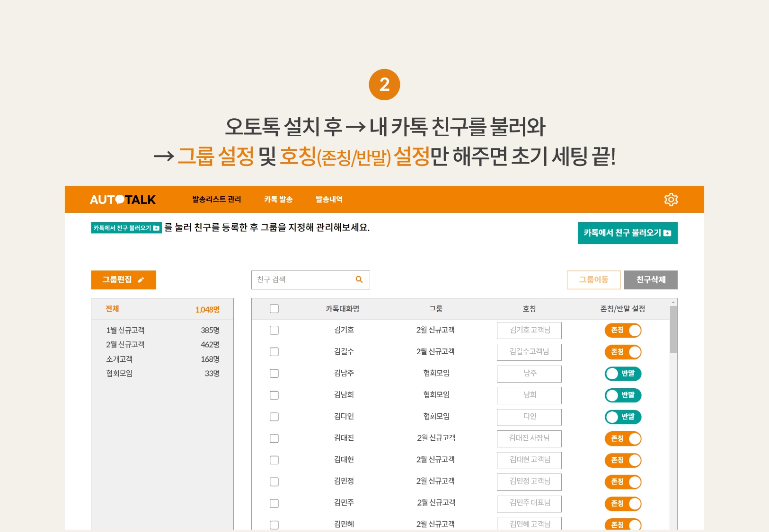Viewport: 769px width, 532px height.
Task: Click the scrollbar up arrow
Action: [673, 302]
